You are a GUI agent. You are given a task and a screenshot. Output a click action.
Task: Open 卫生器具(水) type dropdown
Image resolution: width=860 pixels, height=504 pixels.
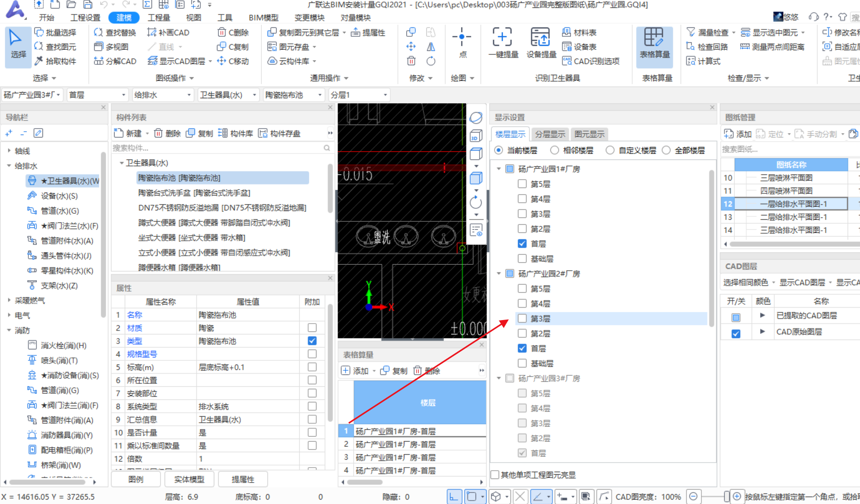point(228,95)
